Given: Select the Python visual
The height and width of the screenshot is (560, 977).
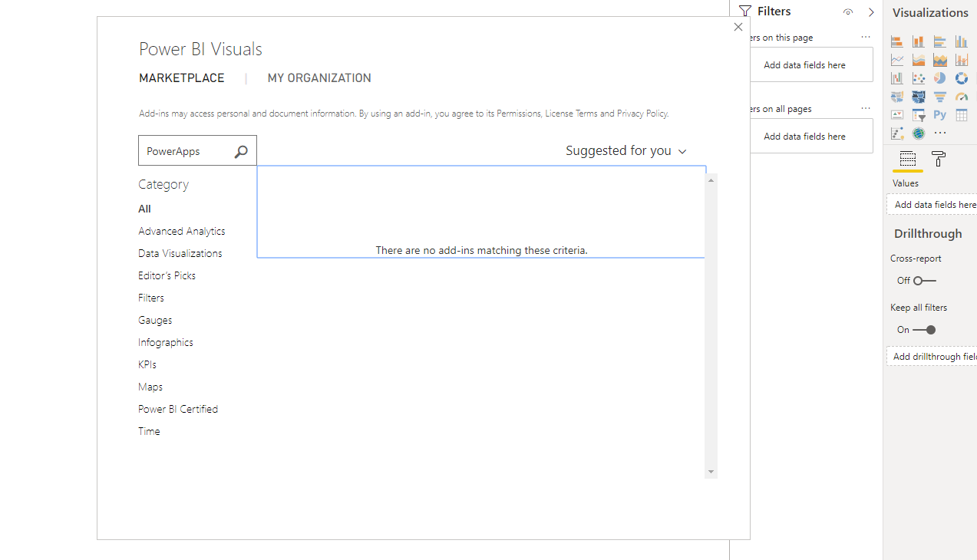Looking at the screenshot, I should pyautogui.click(x=940, y=115).
